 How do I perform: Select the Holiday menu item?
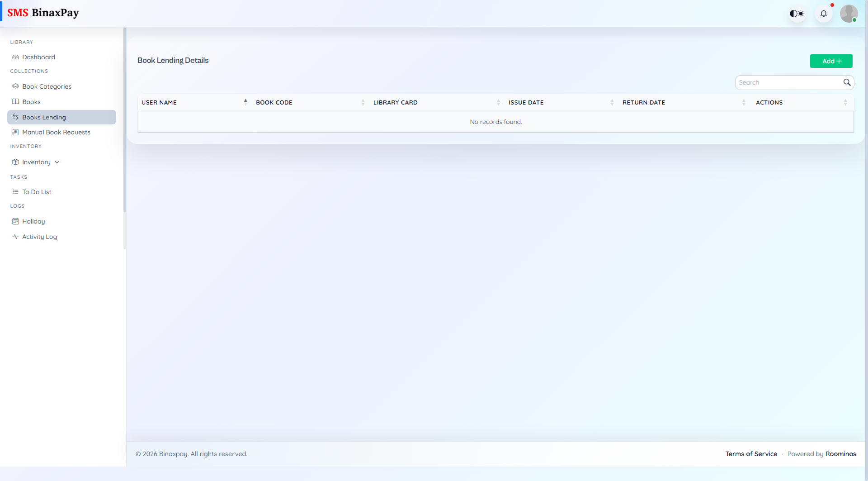(x=33, y=221)
